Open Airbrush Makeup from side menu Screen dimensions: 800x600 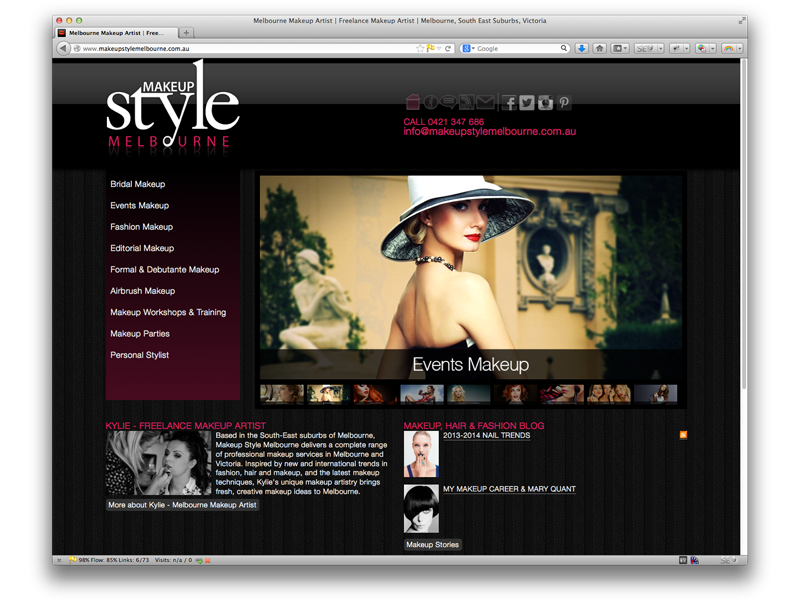point(142,291)
